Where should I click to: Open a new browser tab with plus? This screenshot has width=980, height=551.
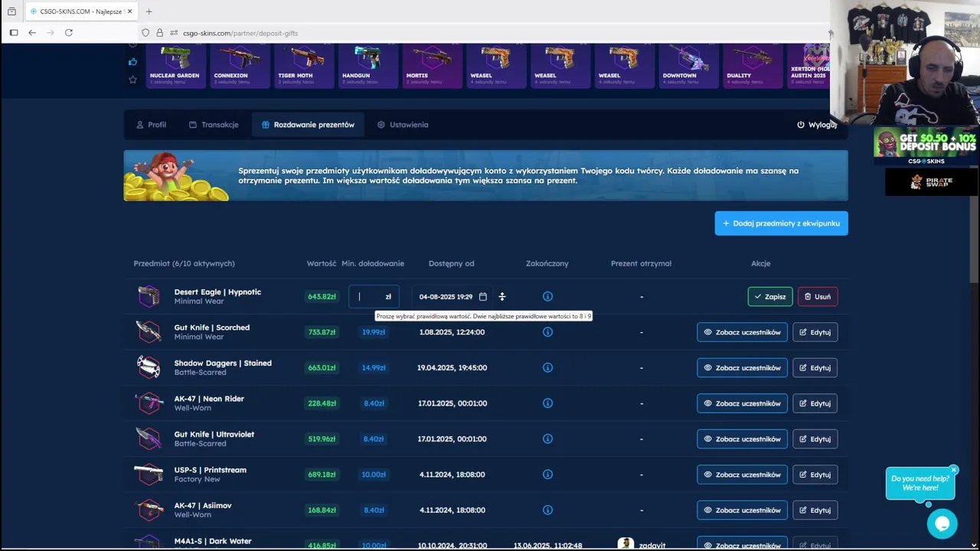pos(149,11)
